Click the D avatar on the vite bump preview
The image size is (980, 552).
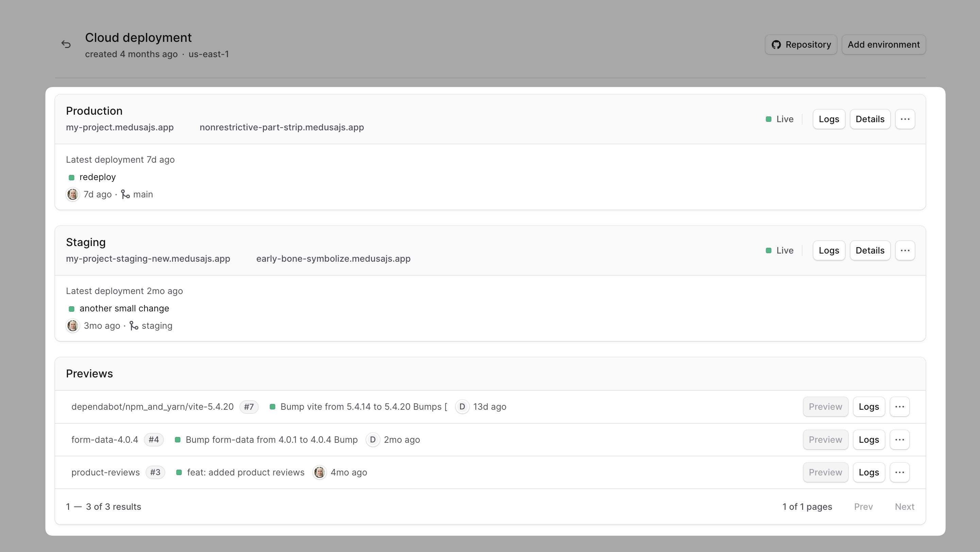point(462,407)
